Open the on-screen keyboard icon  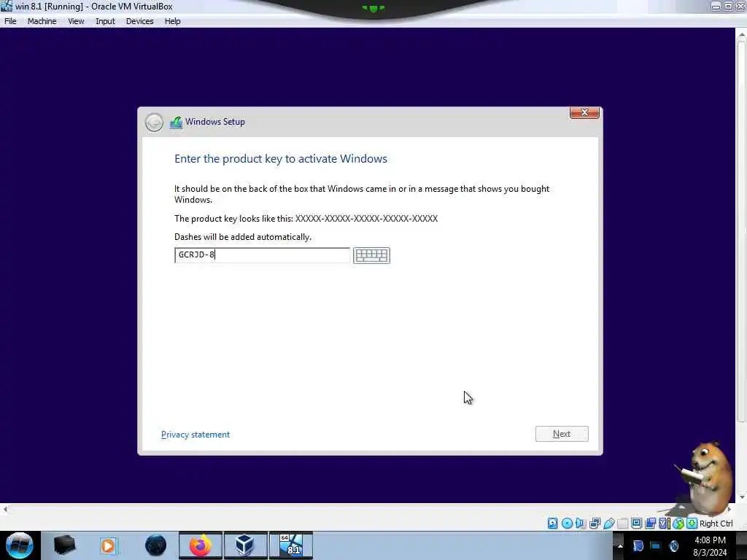tap(371, 255)
